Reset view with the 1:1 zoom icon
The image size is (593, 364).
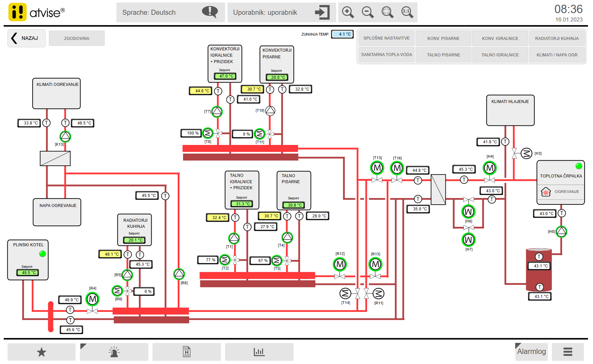pyautogui.click(x=407, y=12)
